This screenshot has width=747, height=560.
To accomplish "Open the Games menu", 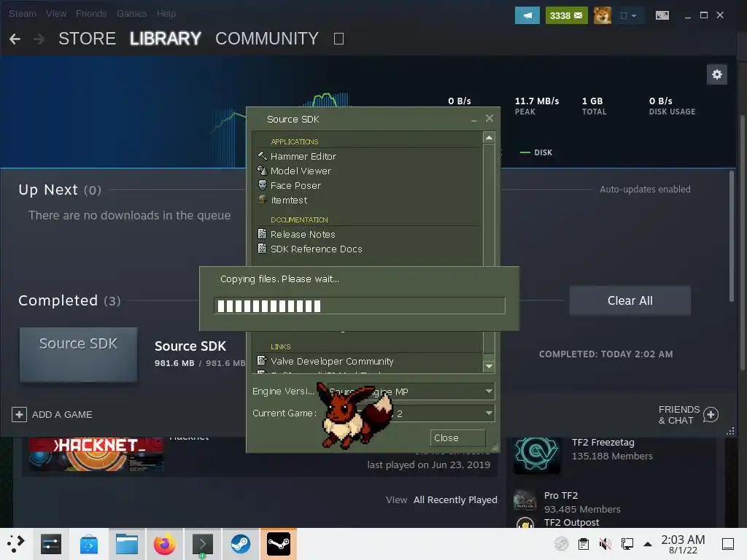I will tap(131, 14).
